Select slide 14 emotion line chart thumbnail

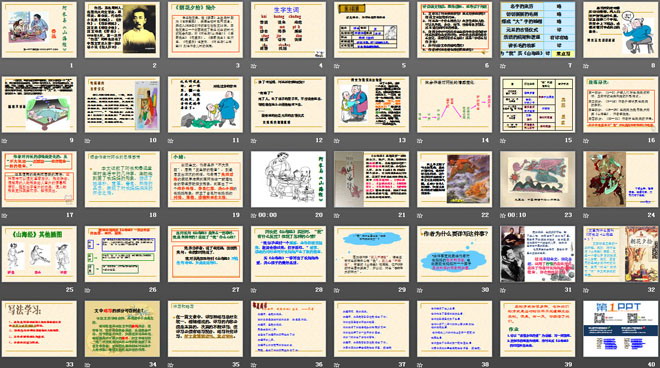(x=455, y=104)
